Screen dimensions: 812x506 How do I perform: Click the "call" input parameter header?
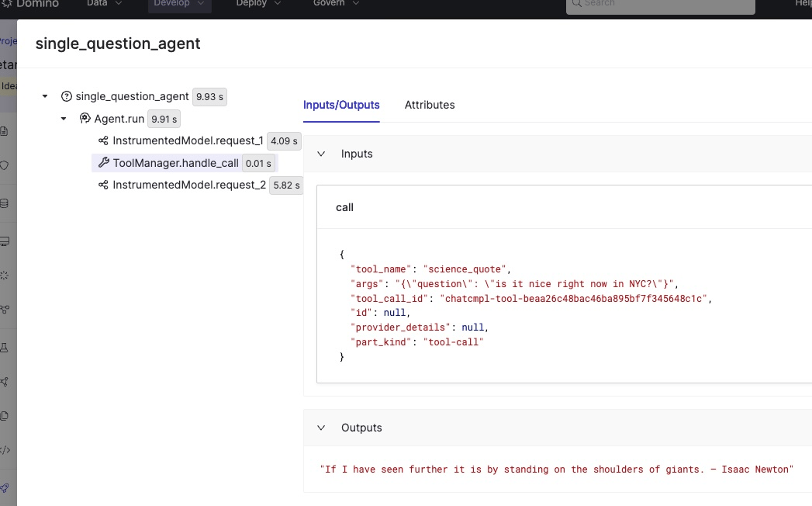point(344,207)
